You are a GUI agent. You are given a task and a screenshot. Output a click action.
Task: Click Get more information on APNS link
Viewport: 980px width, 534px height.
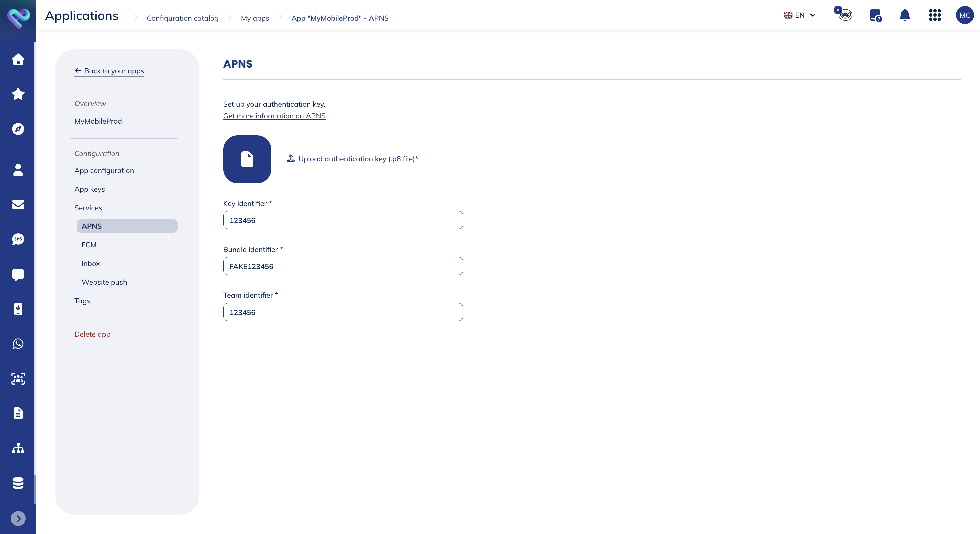tap(274, 116)
